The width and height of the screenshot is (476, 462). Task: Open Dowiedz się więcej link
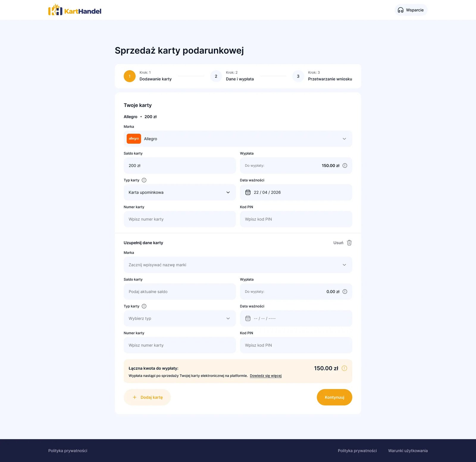pos(266,376)
